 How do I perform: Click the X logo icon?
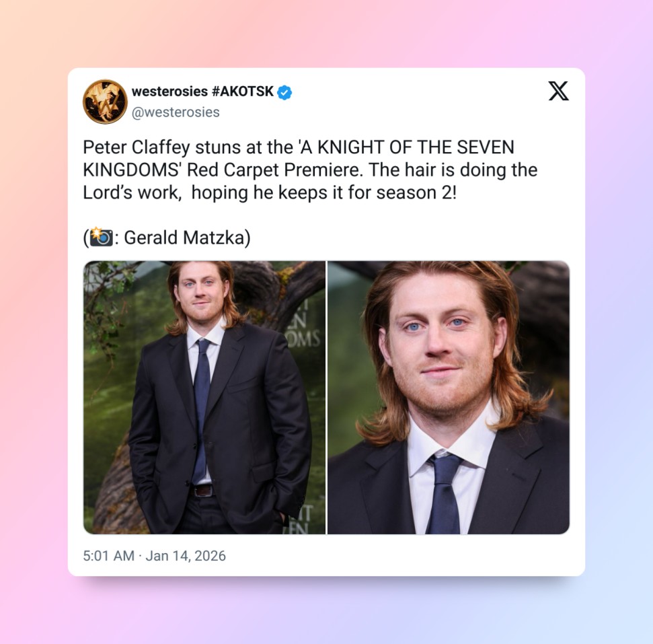coord(558,91)
